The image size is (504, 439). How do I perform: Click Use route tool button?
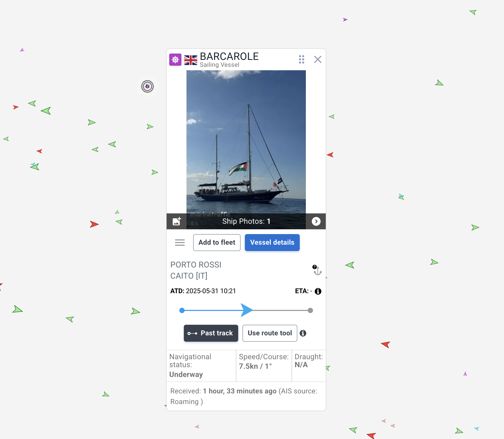pos(270,333)
